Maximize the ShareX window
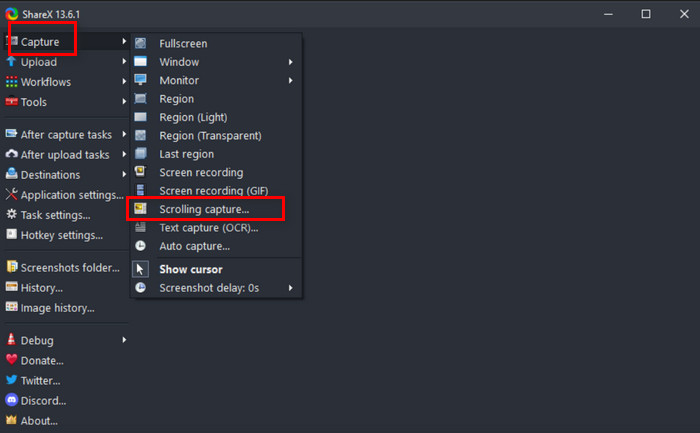 646,14
